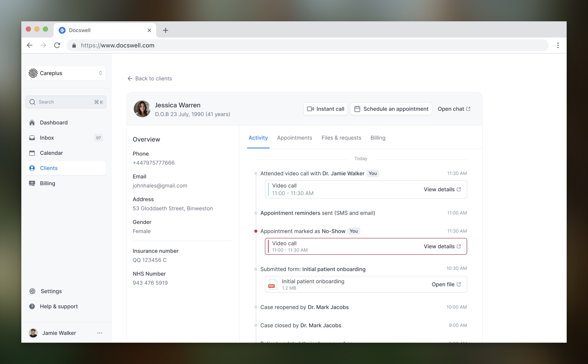Image resolution: width=588 pixels, height=364 pixels.
Task: Switch to the Appointments tab
Action: [x=294, y=138]
